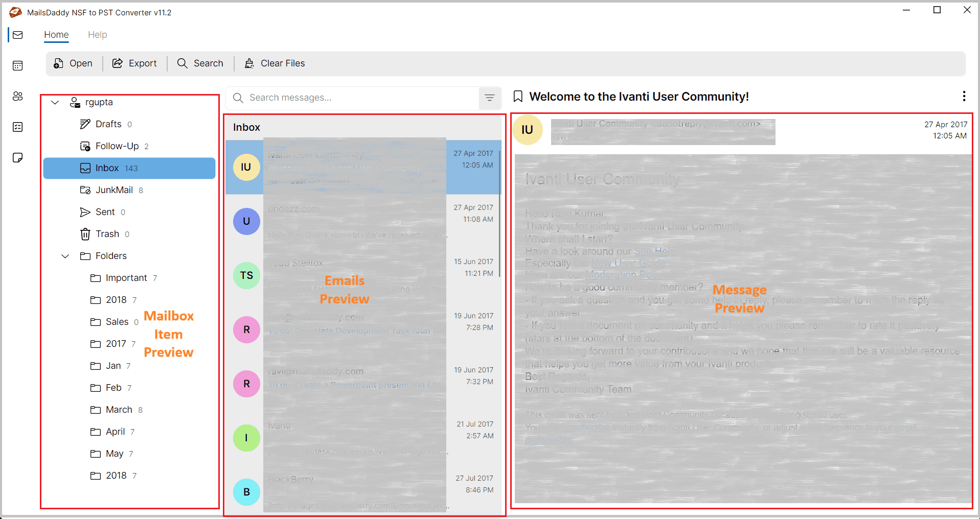Select the Drafts folder
The width and height of the screenshot is (980, 519).
click(x=129, y=124)
